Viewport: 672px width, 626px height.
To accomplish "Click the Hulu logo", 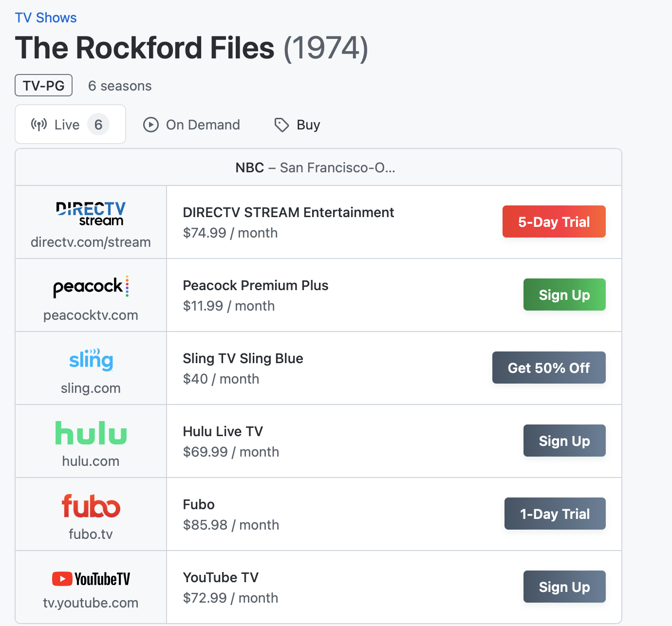I will click(91, 433).
